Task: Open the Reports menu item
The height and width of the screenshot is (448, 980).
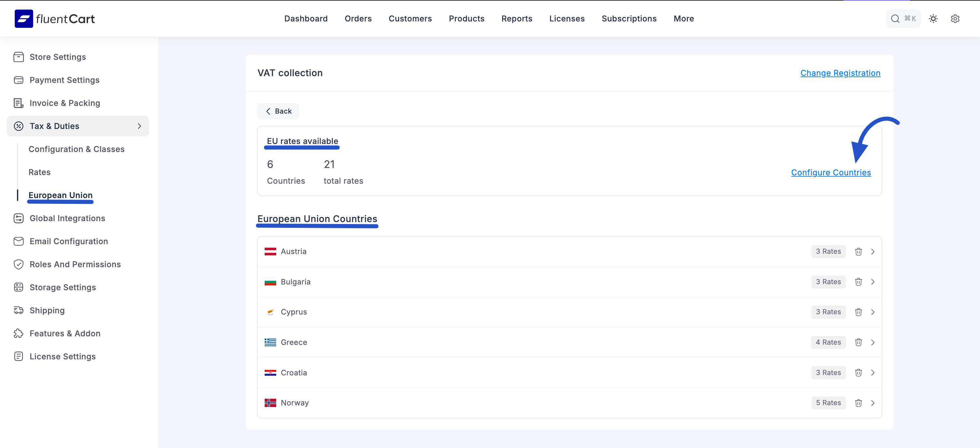Action: (517, 19)
